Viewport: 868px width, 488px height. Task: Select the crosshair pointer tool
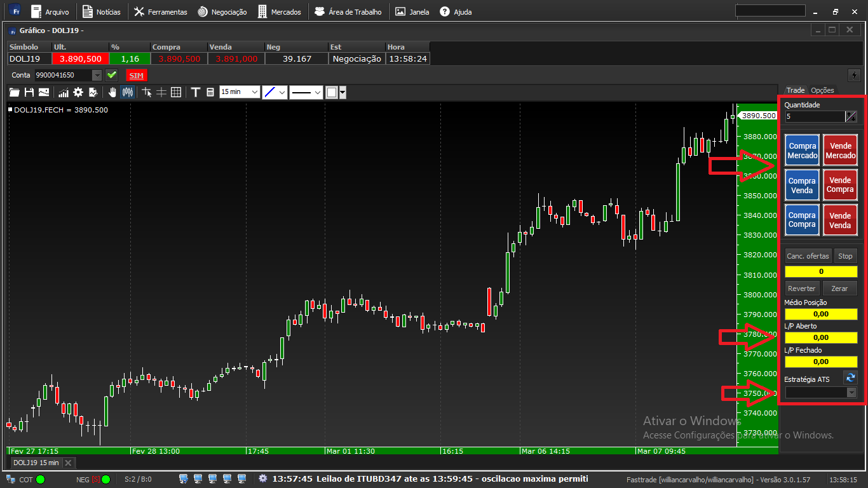(147, 92)
